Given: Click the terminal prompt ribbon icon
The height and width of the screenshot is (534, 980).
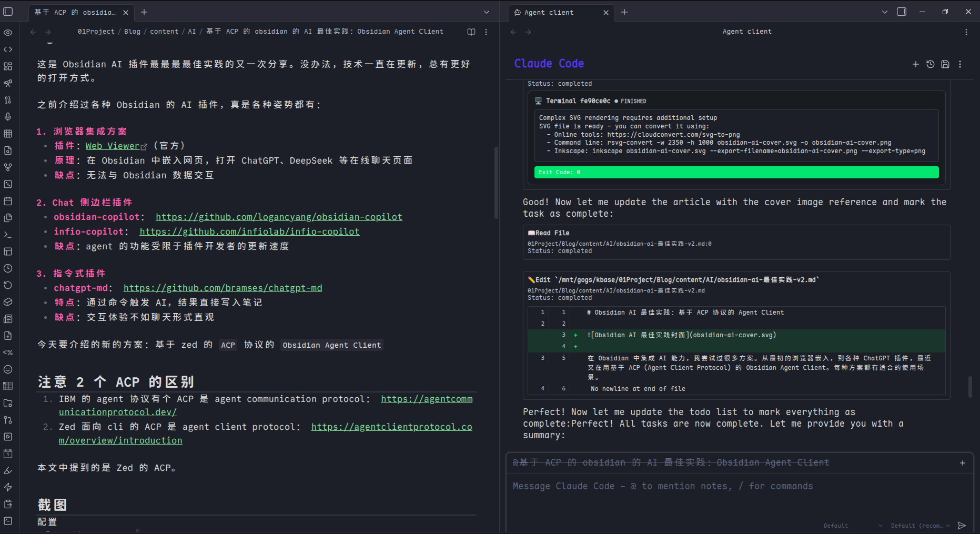Looking at the screenshot, I should (8, 235).
